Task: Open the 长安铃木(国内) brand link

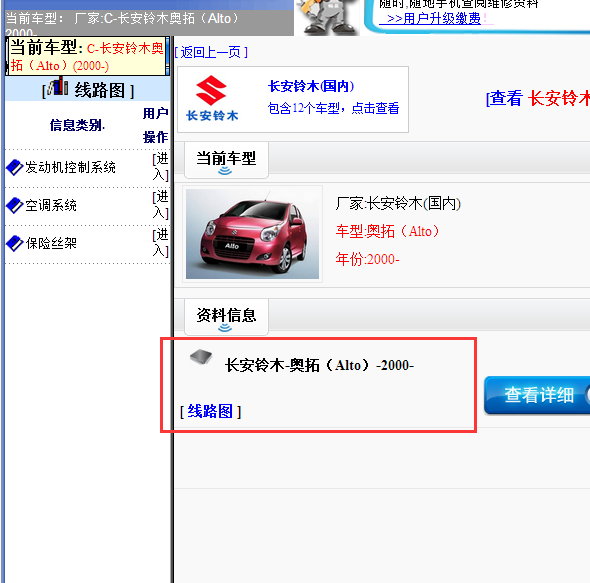Action: [311, 86]
